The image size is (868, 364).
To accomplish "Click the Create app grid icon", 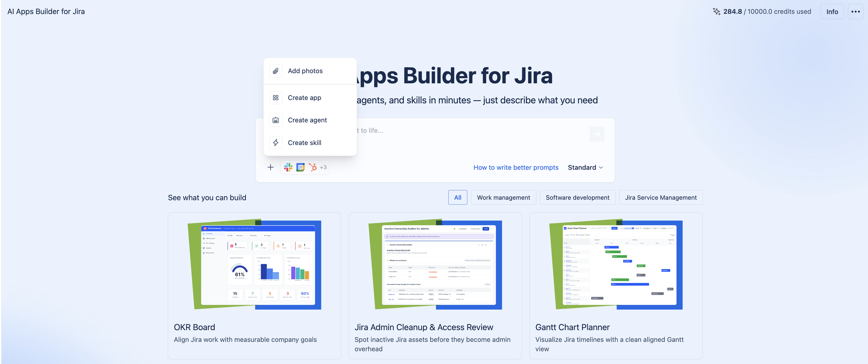I will coord(276,98).
